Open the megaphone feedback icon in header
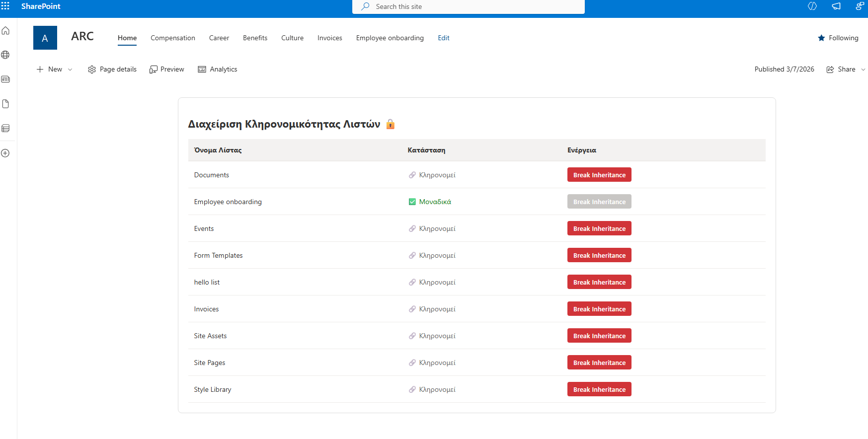Viewport: 868px width, 439px height. (836, 6)
